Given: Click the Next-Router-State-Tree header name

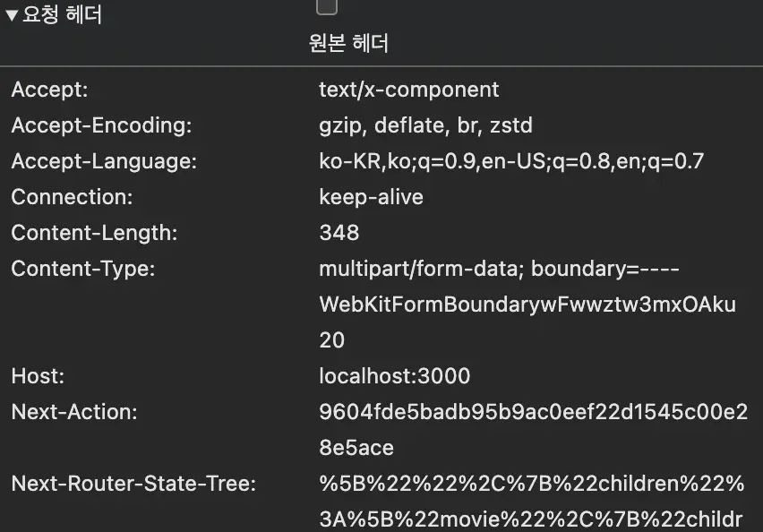Looking at the screenshot, I should click(133, 485).
